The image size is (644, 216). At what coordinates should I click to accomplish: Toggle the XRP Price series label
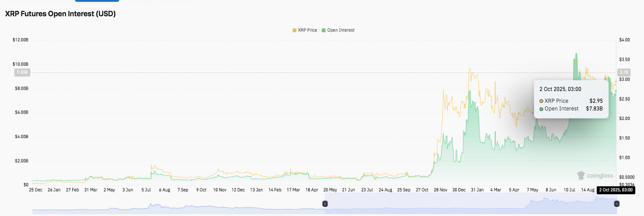(x=307, y=30)
